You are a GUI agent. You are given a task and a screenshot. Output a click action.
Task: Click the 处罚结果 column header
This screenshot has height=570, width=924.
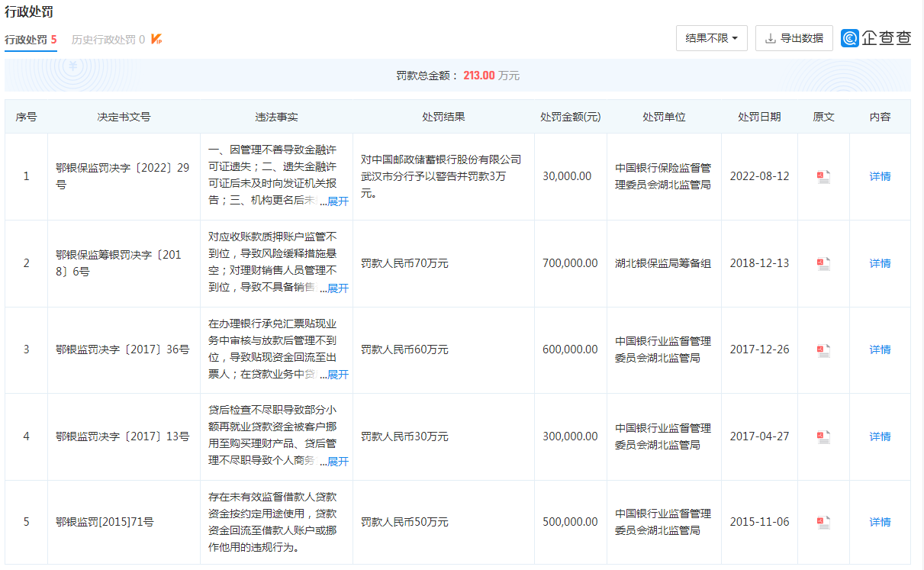click(x=443, y=118)
